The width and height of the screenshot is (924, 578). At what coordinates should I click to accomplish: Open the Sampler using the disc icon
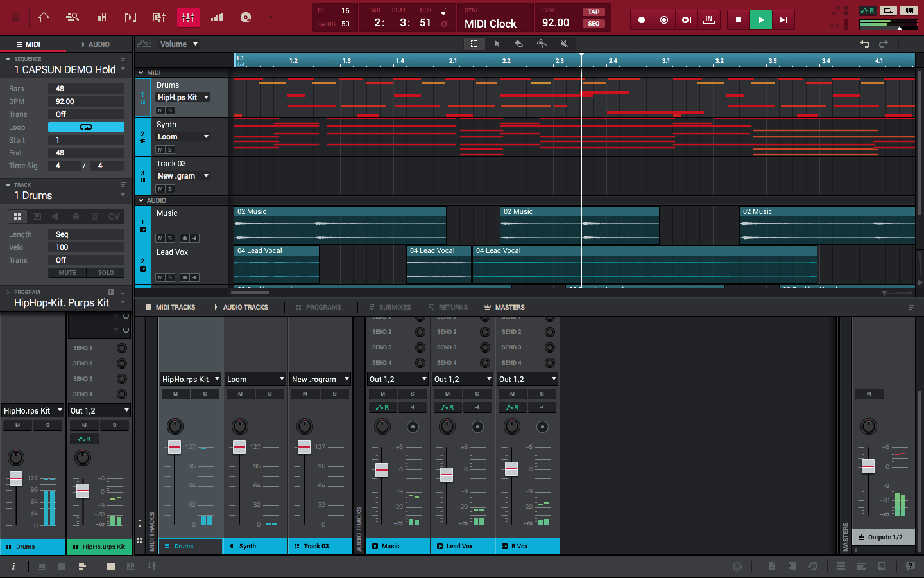246,17
